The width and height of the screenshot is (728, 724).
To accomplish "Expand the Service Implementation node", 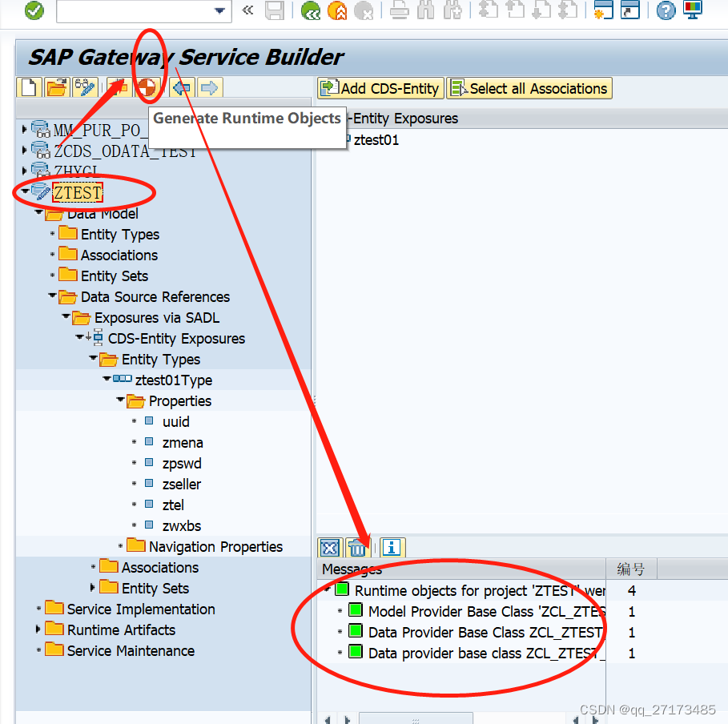I will (x=38, y=609).
